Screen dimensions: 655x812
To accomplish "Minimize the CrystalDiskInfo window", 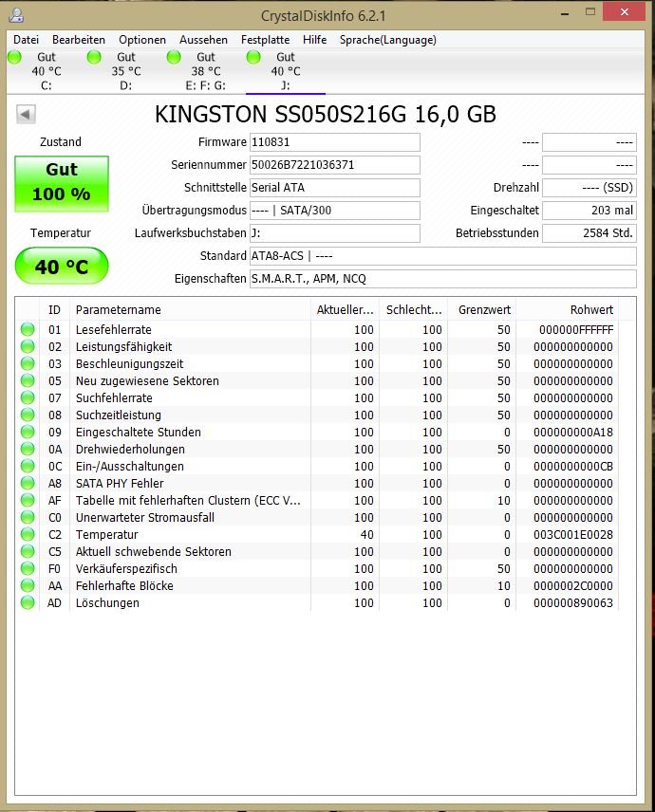I will click(566, 13).
